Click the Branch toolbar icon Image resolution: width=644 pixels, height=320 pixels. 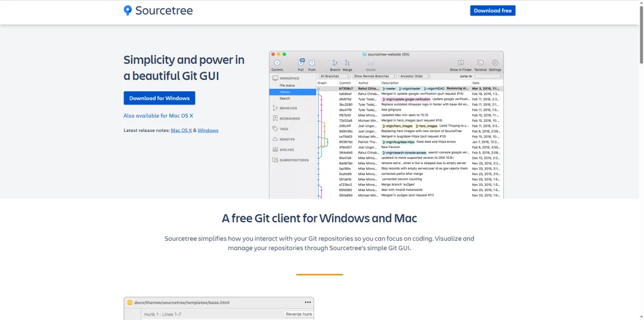pyautogui.click(x=335, y=63)
